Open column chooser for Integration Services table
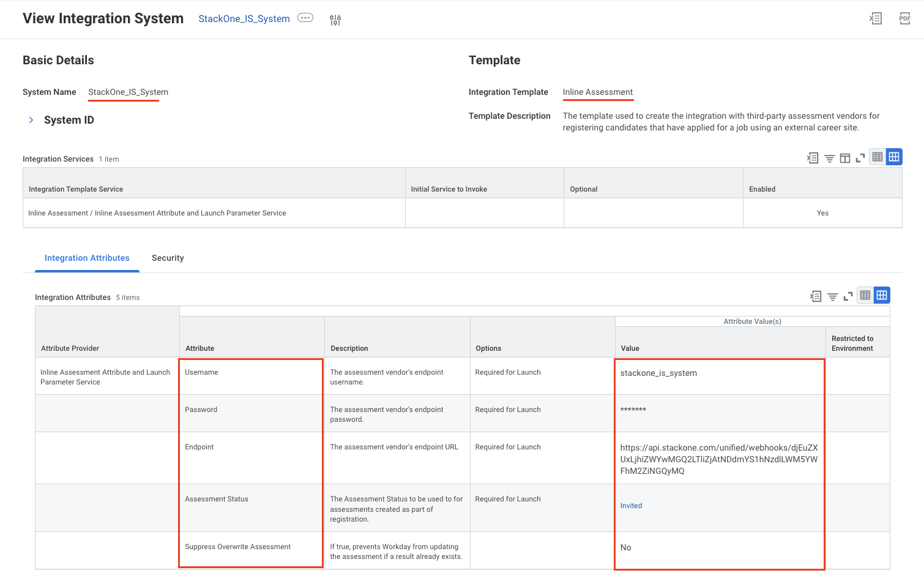 point(845,158)
